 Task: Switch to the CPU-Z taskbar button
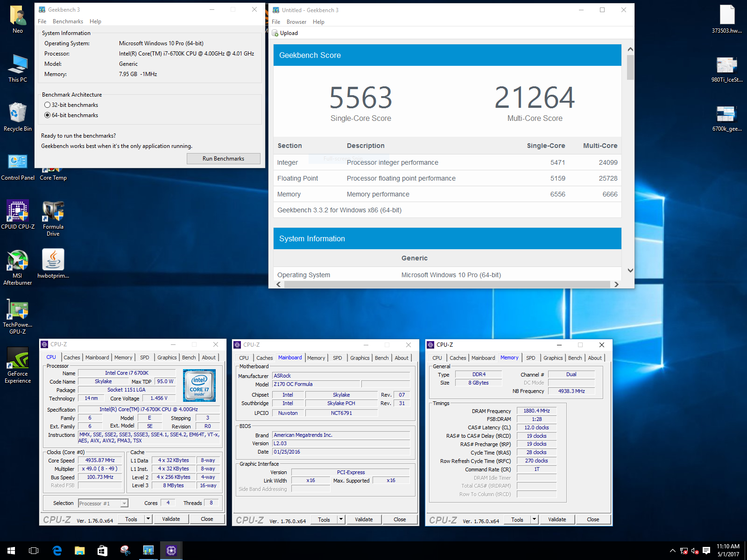click(x=171, y=551)
